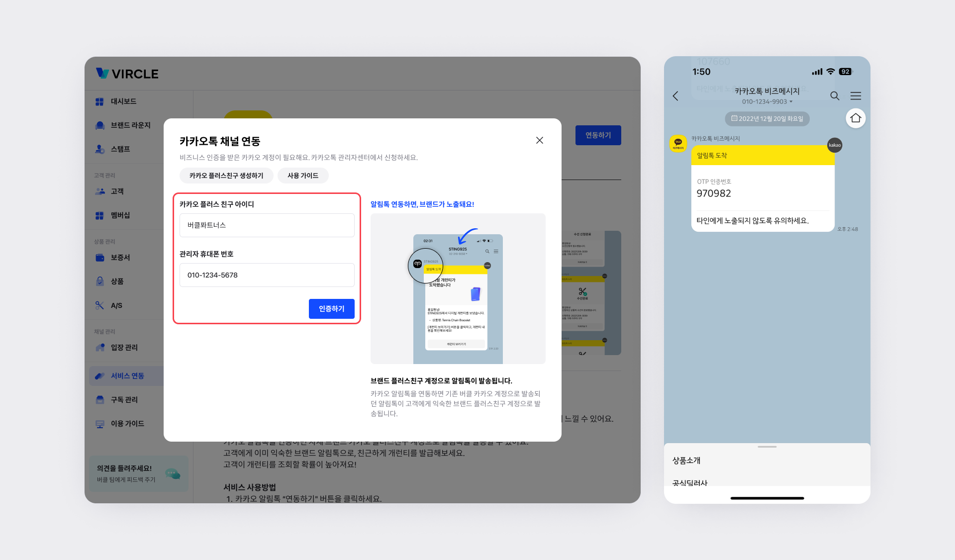
Task: Click the 인증하기 button
Action: coord(331,309)
